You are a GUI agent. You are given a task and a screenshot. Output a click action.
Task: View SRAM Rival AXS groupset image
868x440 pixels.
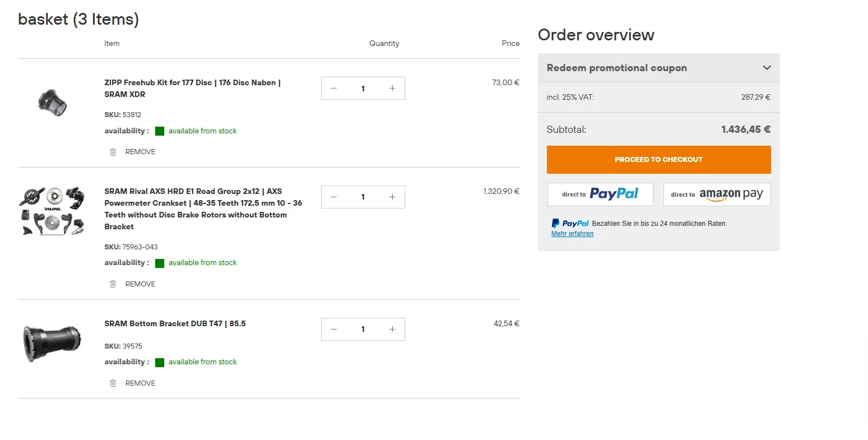[53, 211]
